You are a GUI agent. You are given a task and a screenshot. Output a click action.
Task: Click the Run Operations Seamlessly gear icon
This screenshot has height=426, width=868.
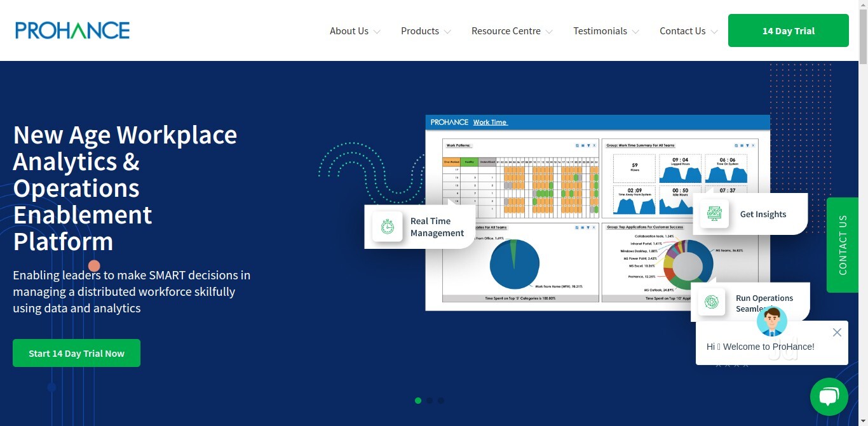pyautogui.click(x=712, y=302)
